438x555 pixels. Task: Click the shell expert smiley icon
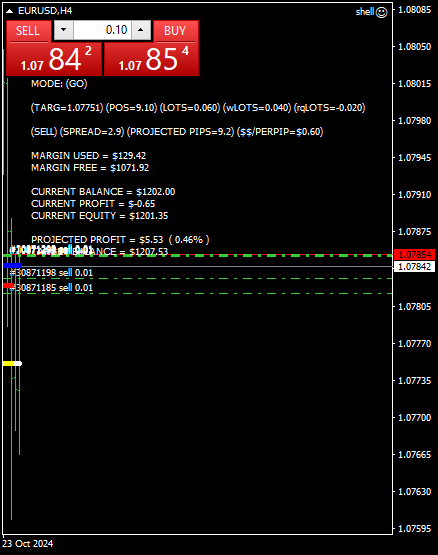[382, 12]
